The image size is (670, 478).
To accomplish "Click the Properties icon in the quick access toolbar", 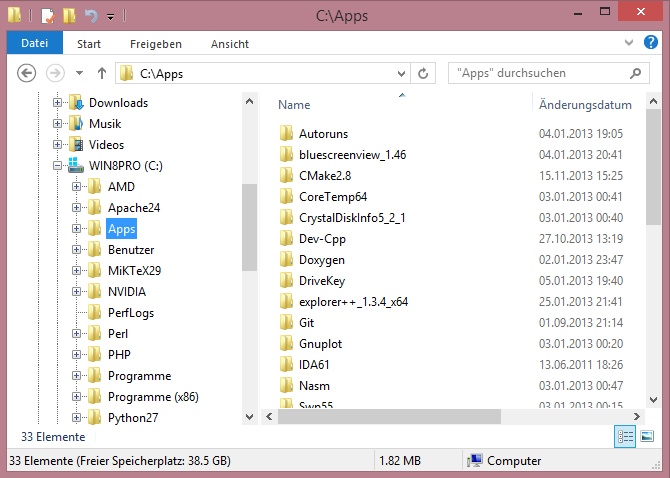I will click(x=48, y=16).
